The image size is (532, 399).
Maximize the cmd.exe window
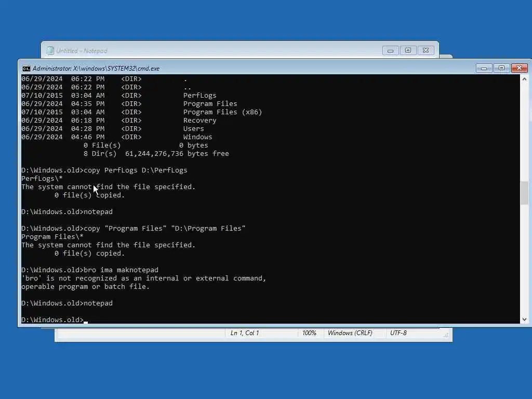point(501,68)
